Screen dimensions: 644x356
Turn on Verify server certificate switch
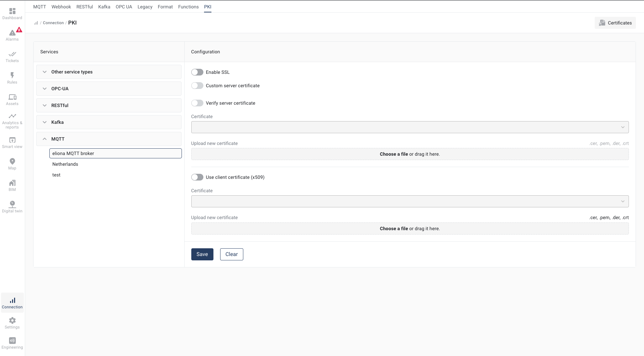(197, 103)
